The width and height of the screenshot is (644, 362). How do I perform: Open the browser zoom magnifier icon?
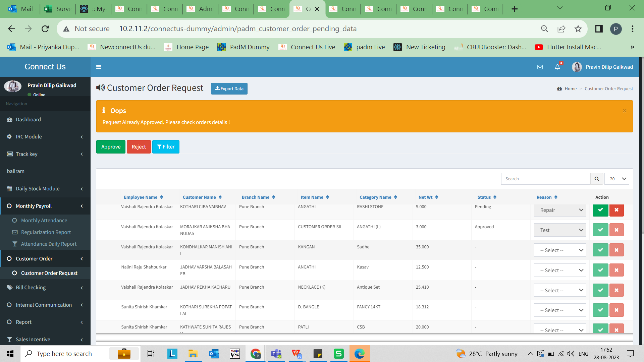(544, 29)
